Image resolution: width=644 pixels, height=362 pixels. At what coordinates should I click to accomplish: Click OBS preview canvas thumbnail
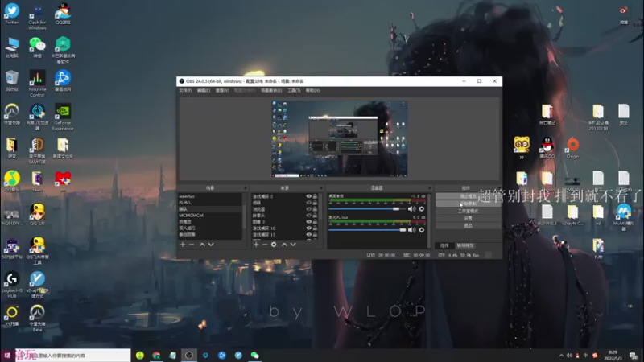(x=339, y=138)
